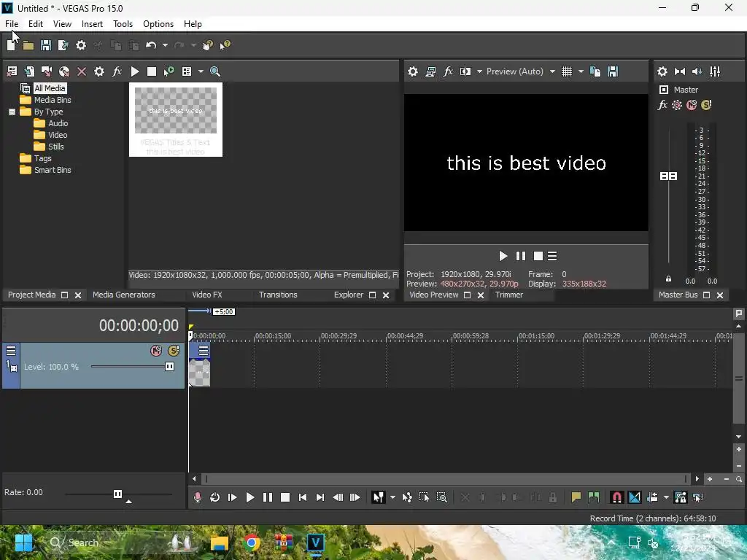This screenshot has height=560, width=747.
Task: Open the Project Media Views dropdown arrow
Action: (201, 71)
